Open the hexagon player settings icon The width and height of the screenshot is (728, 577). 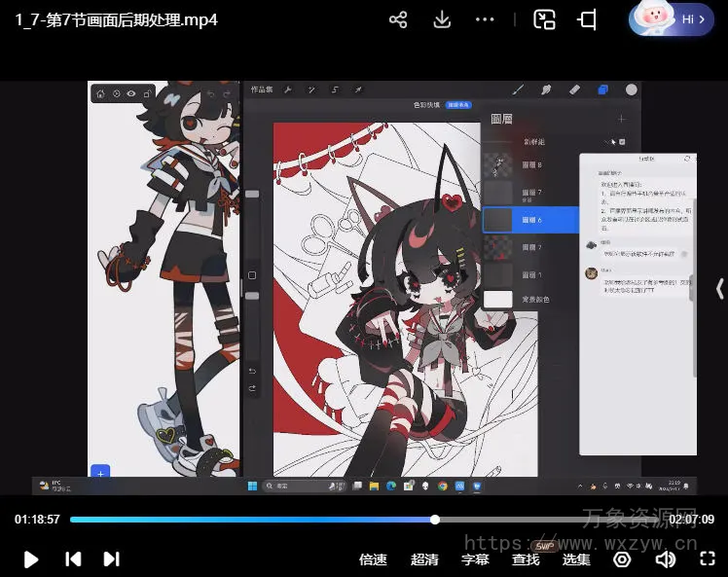[622, 559]
